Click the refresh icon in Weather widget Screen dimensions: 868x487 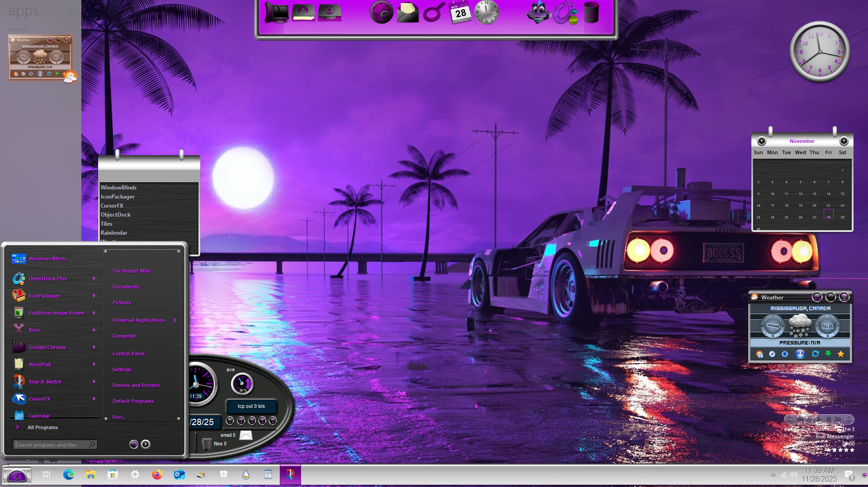(815, 354)
